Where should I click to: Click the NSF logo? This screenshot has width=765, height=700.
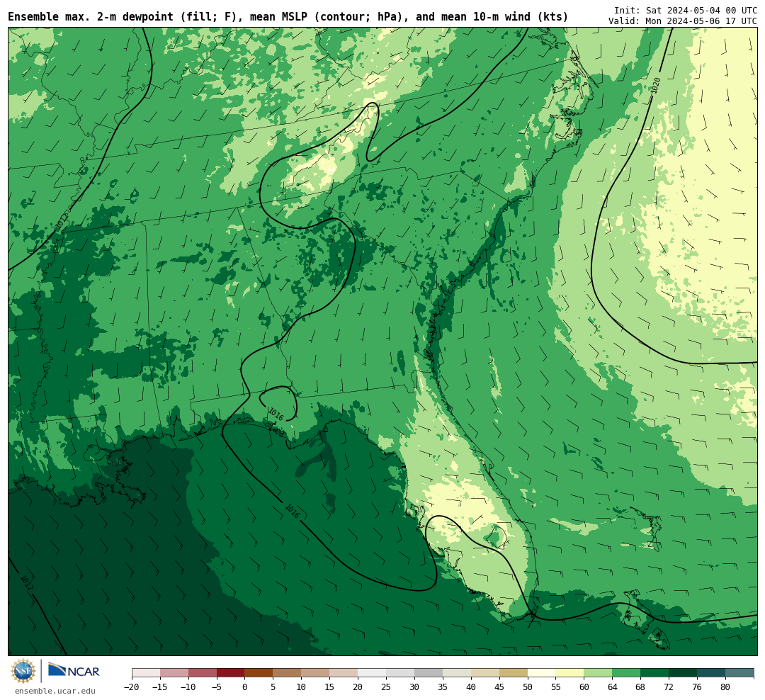point(23,671)
